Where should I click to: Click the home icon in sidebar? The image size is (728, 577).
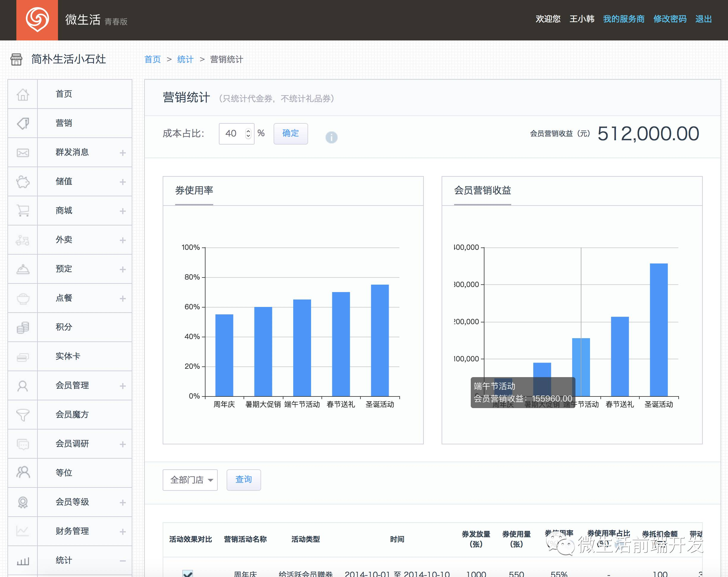pyautogui.click(x=23, y=94)
